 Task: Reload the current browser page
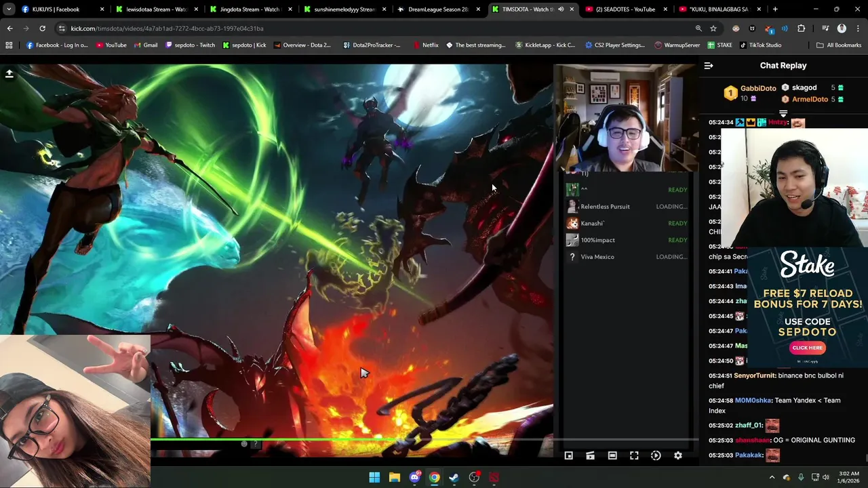point(42,28)
